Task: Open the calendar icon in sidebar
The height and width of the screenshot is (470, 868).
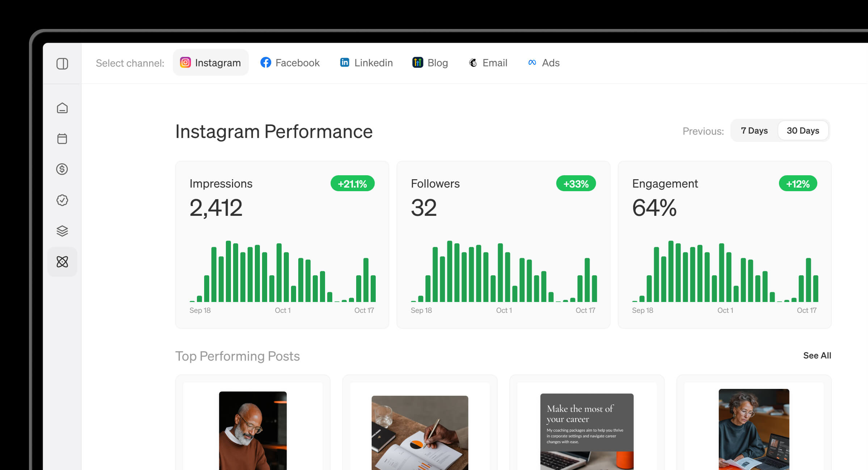Action: (62, 139)
